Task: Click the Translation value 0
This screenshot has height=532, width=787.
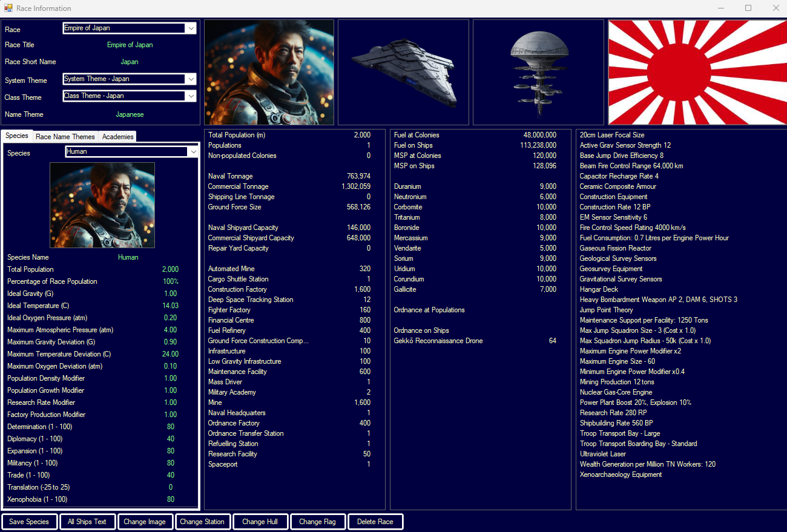Action: 171,487
